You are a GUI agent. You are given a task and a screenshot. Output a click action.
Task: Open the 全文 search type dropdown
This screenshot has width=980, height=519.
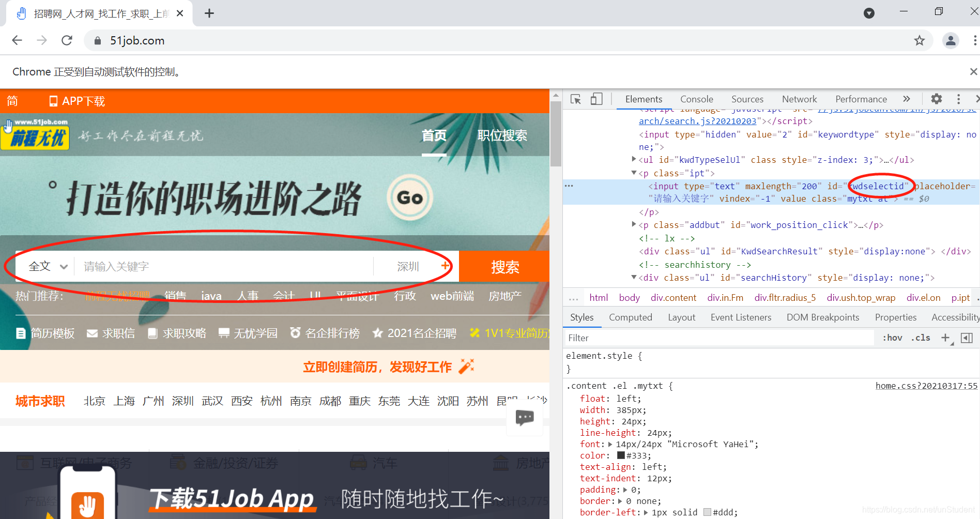coord(48,267)
